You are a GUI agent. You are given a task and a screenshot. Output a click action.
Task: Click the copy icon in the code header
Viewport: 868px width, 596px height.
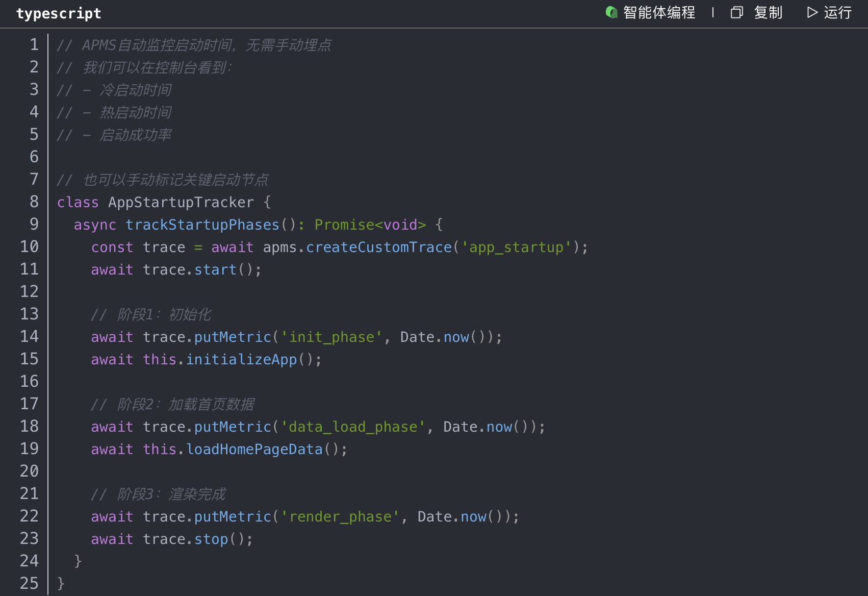coord(736,12)
